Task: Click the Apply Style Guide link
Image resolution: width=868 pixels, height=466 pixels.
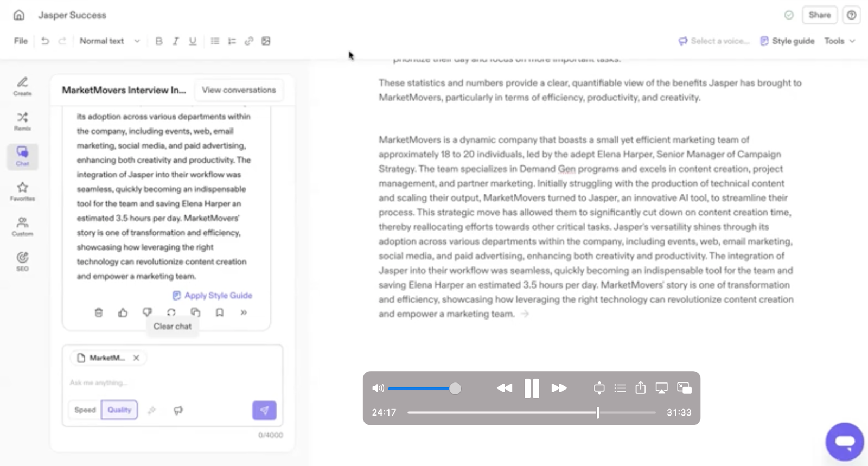Action: click(x=212, y=296)
